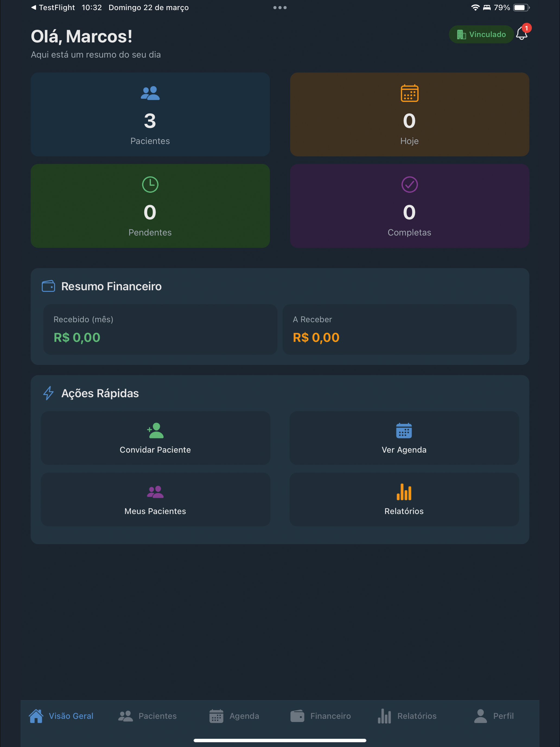Switch to the Perfil bottom tab
560x747 pixels.
coord(493,716)
